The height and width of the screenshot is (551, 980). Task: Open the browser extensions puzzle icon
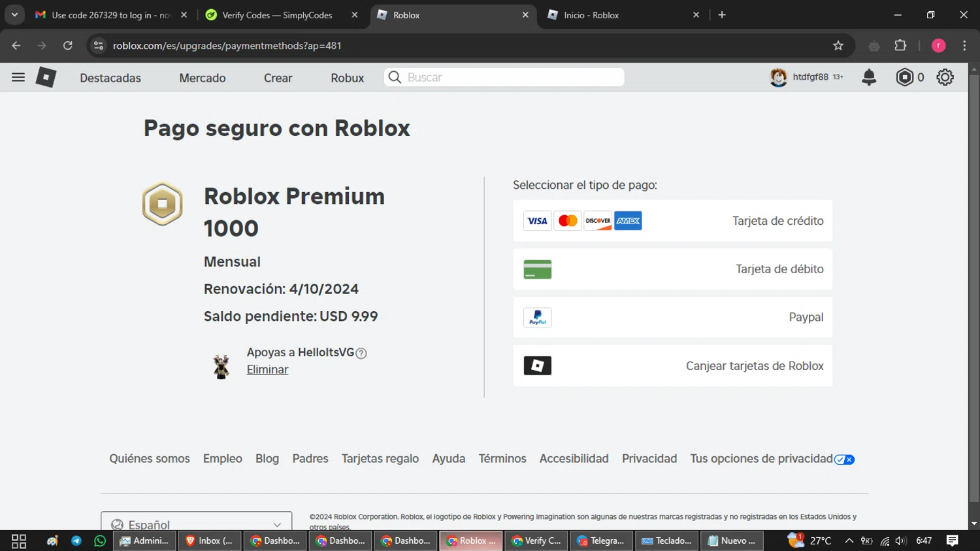[x=900, y=46]
